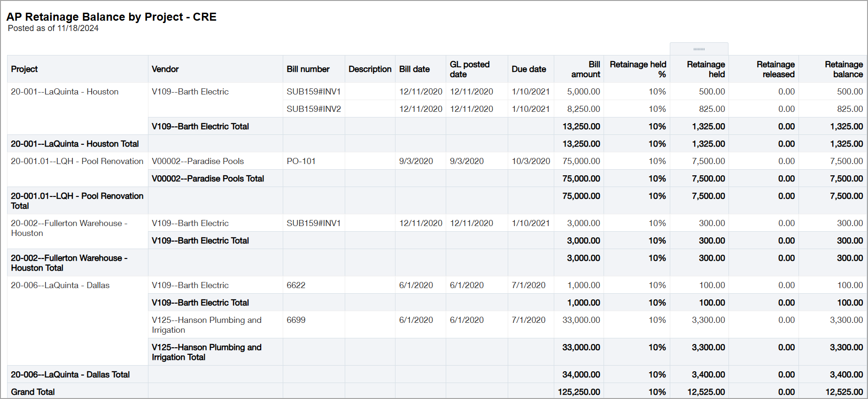
Task: Click the Bill number column header
Action: tap(308, 69)
